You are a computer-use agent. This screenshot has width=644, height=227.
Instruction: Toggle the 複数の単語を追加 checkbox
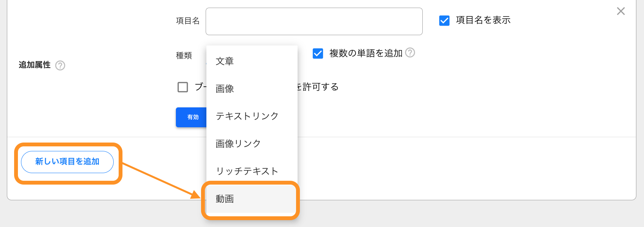tap(318, 53)
